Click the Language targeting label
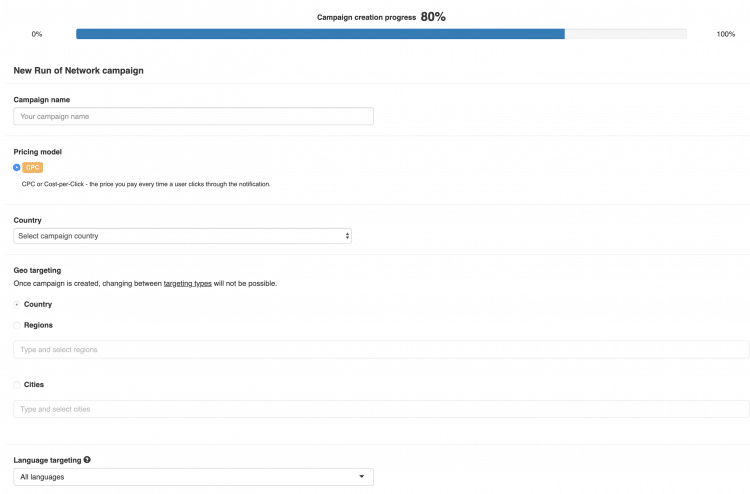This screenshot has width=750, height=494. coord(47,460)
